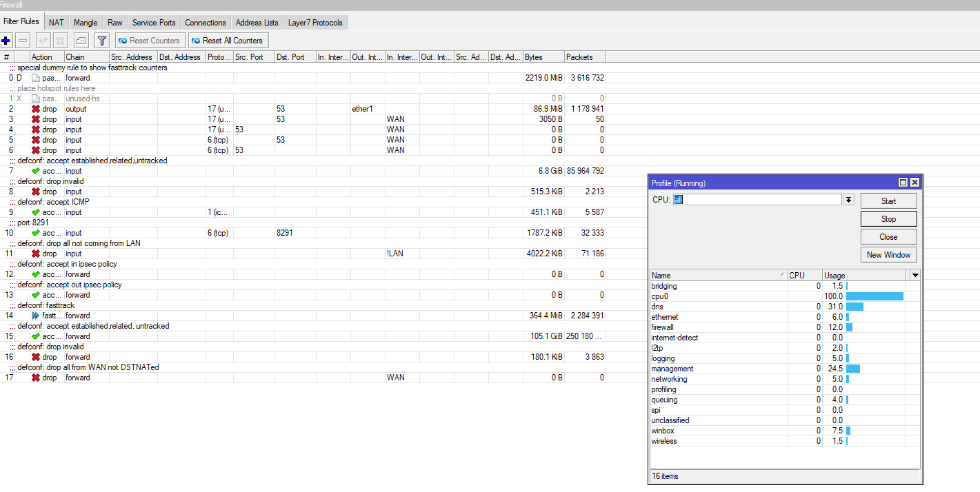Click drop icon of rule 5
980x492 pixels.
point(36,140)
